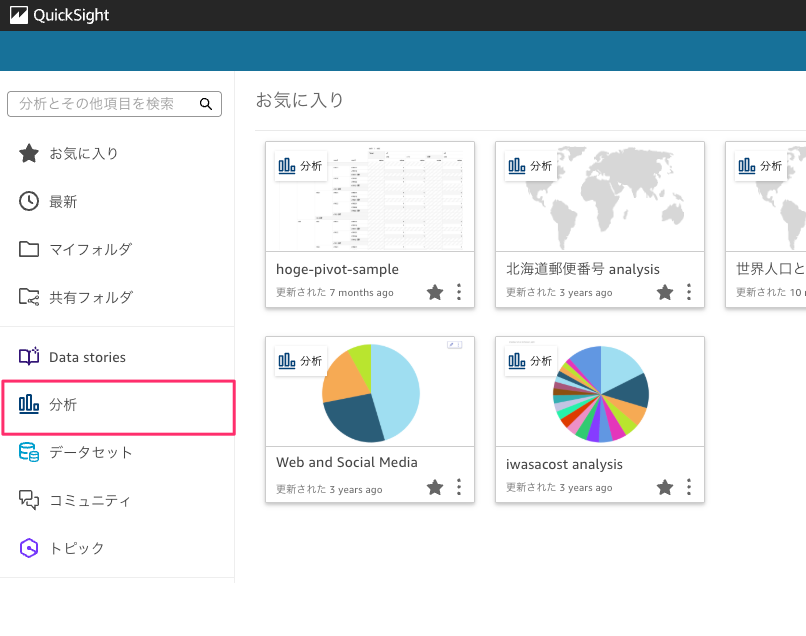
Task: Open the Web and Social Media title
Action: [346, 462]
